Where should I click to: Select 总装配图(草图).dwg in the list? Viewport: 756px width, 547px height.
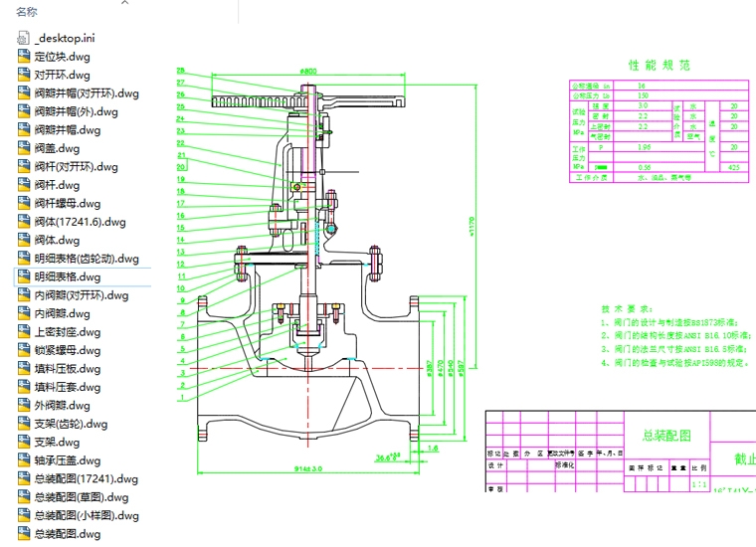point(81,497)
